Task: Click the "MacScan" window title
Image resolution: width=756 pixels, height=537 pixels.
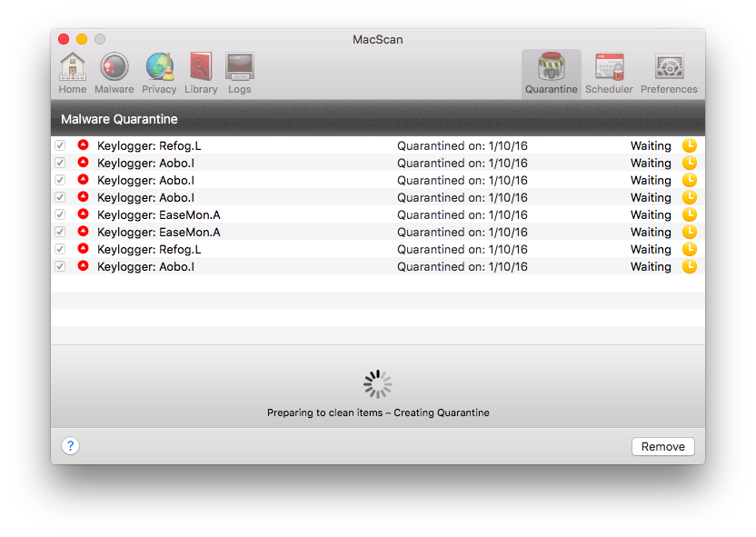Action: (x=377, y=40)
